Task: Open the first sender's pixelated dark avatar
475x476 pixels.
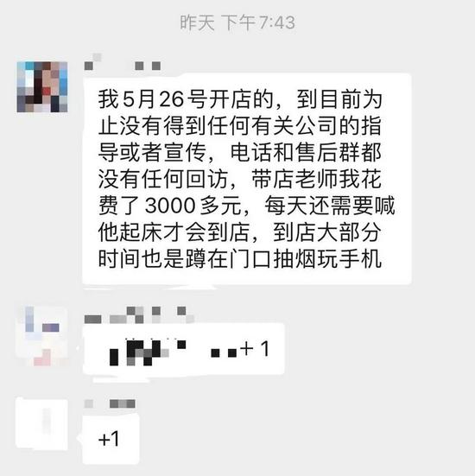Action: [42, 87]
